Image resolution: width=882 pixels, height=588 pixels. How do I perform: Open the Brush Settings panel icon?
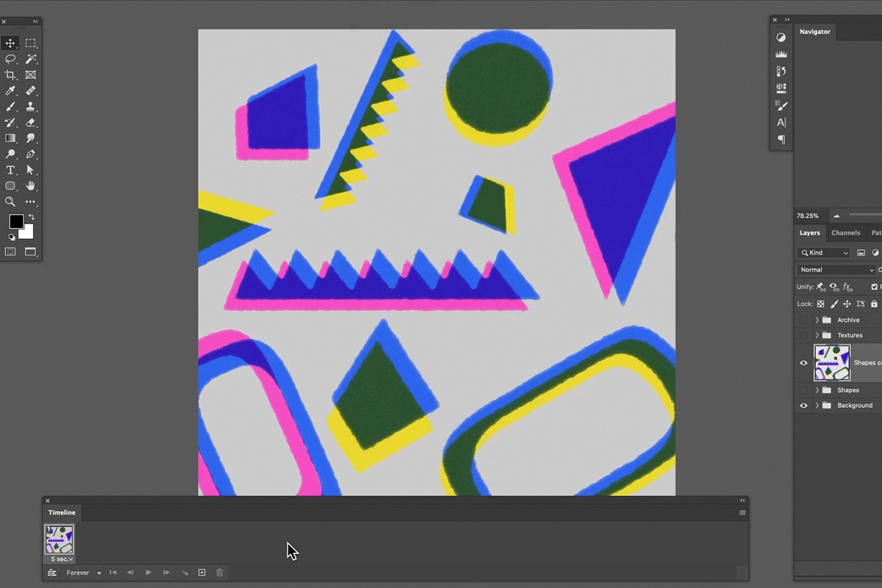(781, 105)
